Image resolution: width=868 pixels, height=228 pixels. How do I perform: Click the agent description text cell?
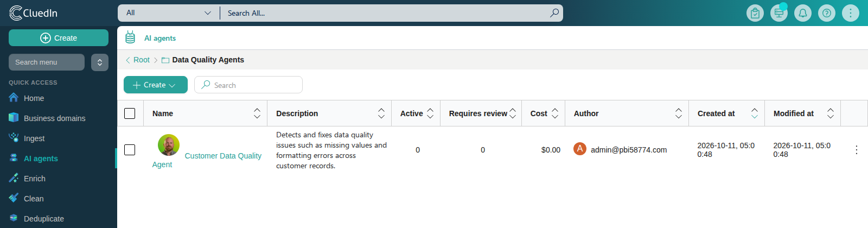pos(331,150)
